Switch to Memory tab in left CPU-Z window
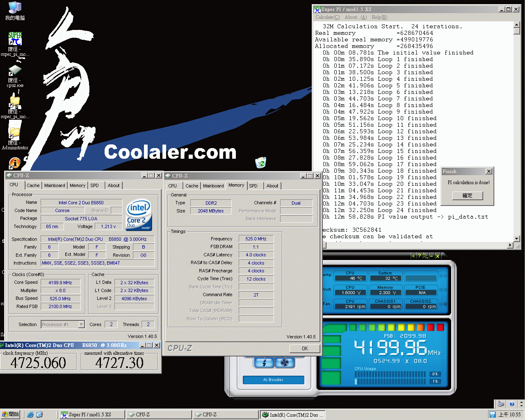Image resolution: width=525 pixels, height=420 pixels. click(x=78, y=185)
